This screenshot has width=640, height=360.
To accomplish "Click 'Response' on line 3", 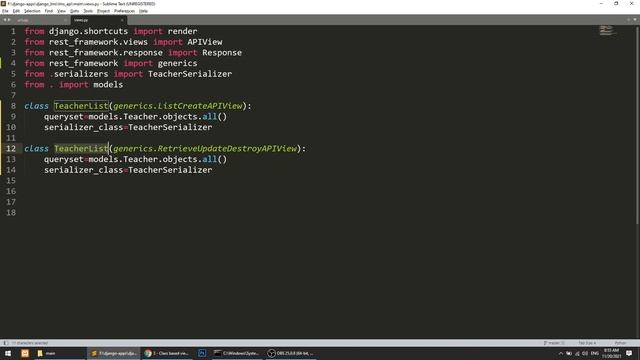I will 222,53.
